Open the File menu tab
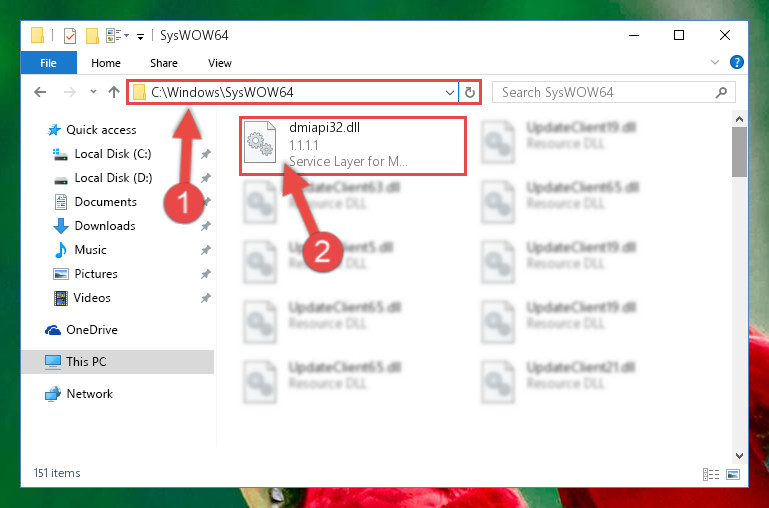This screenshot has width=769, height=508. (x=49, y=63)
